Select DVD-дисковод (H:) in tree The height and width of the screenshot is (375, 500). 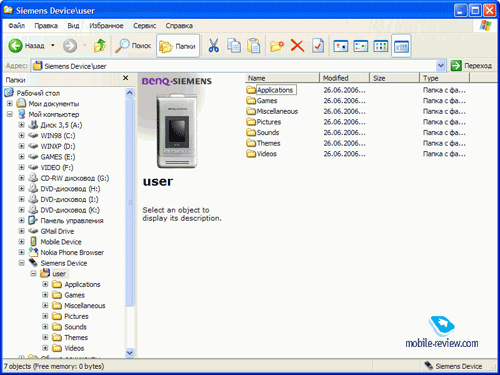[x=70, y=189]
